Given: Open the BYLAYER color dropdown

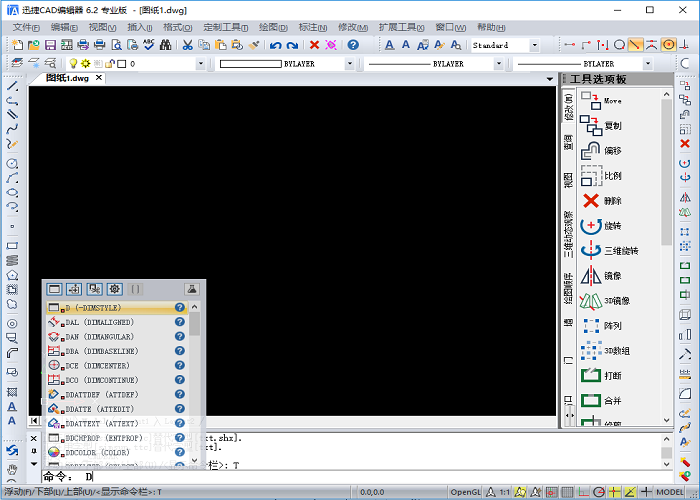Looking at the screenshot, I should 350,64.
